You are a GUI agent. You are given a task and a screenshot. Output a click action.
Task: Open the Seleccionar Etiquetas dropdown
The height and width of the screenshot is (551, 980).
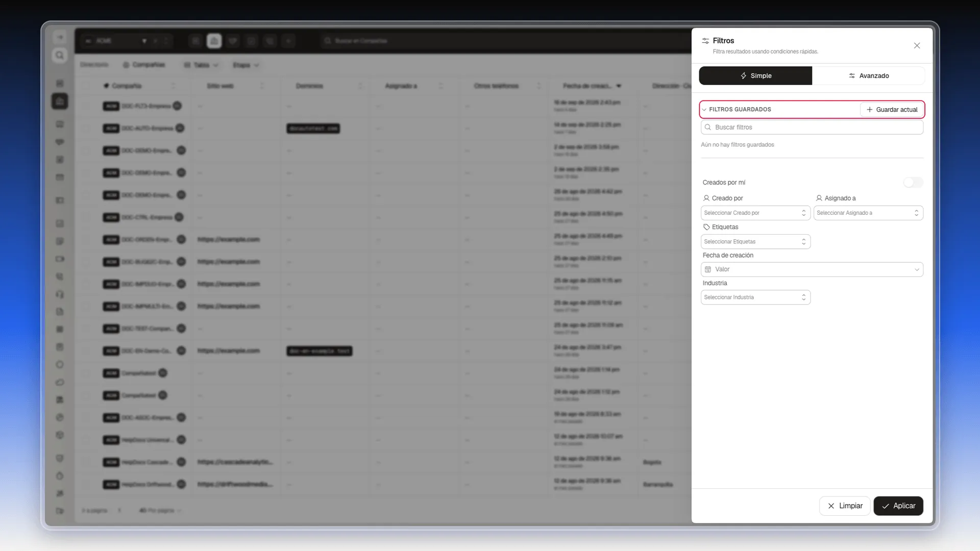tap(755, 242)
